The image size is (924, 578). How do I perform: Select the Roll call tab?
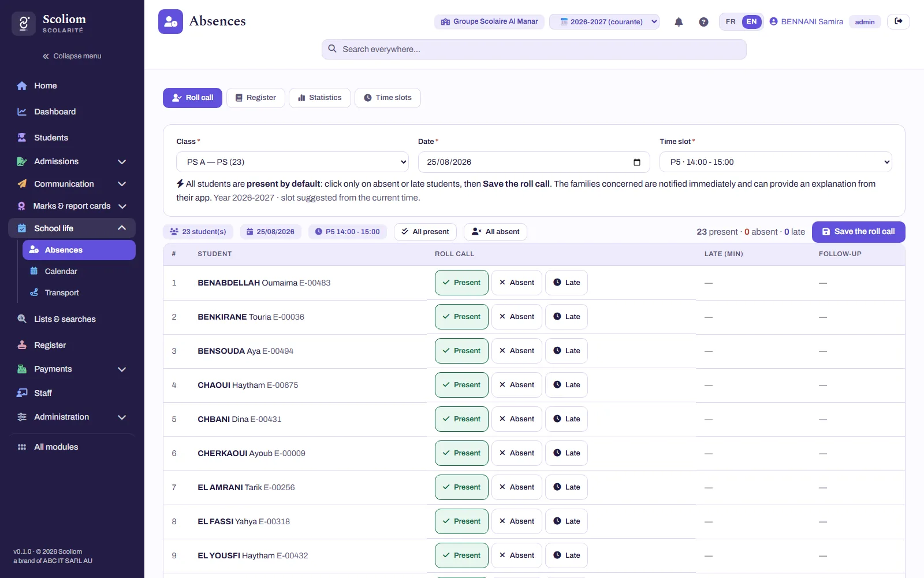pyautogui.click(x=192, y=98)
